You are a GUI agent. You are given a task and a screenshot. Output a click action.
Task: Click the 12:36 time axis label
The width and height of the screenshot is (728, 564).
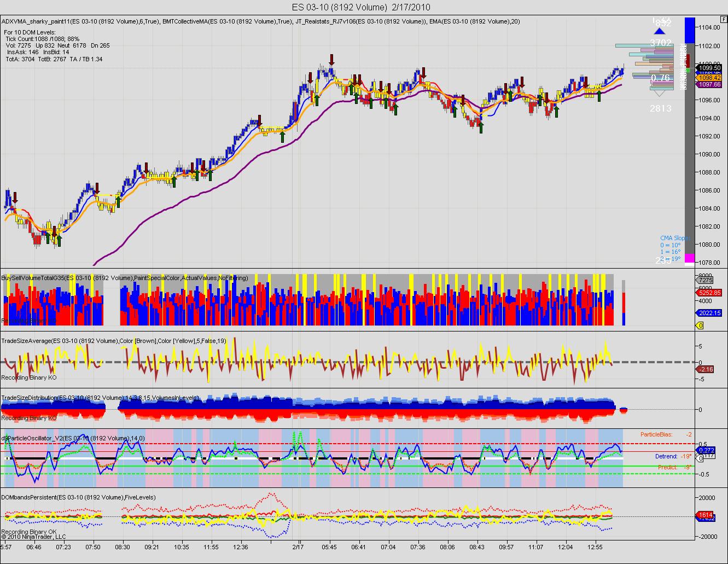[x=240, y=546]
